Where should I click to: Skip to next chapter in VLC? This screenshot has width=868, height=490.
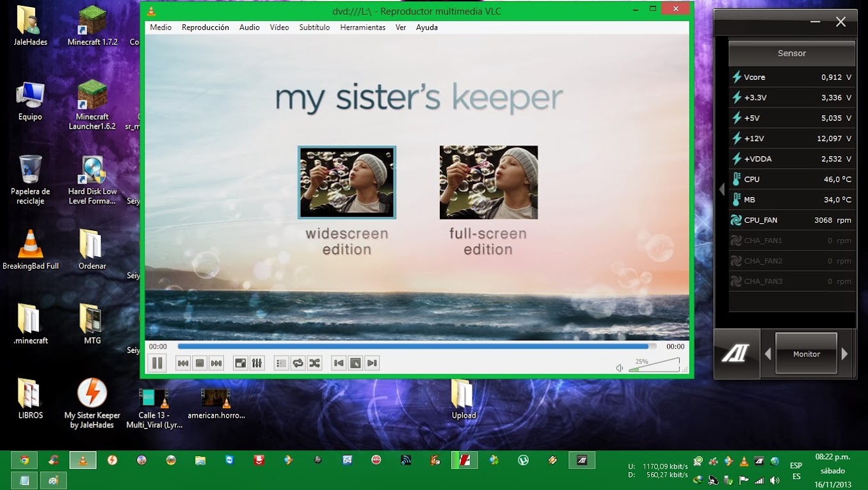pos(216,363)
